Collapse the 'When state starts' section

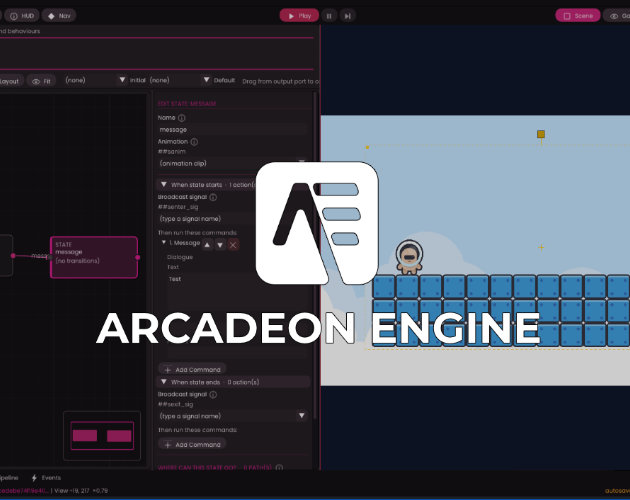pyautogui.click(x=164, y=184)
